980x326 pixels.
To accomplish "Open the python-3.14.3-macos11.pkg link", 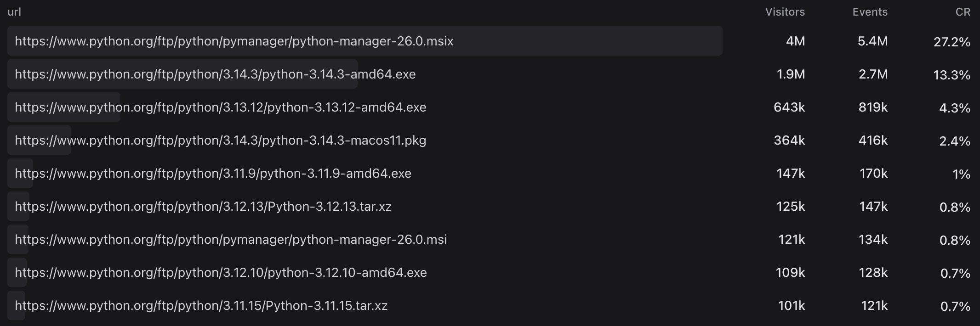I will point(221,141).
